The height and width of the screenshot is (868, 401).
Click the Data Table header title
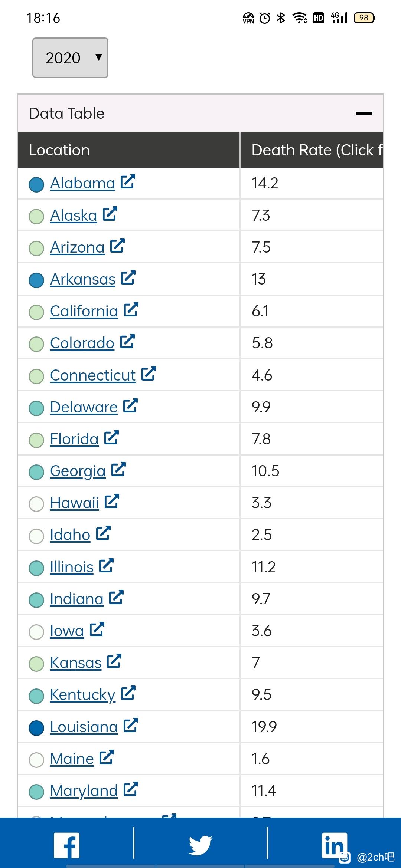pyautogui.click(x=67, y=113)
